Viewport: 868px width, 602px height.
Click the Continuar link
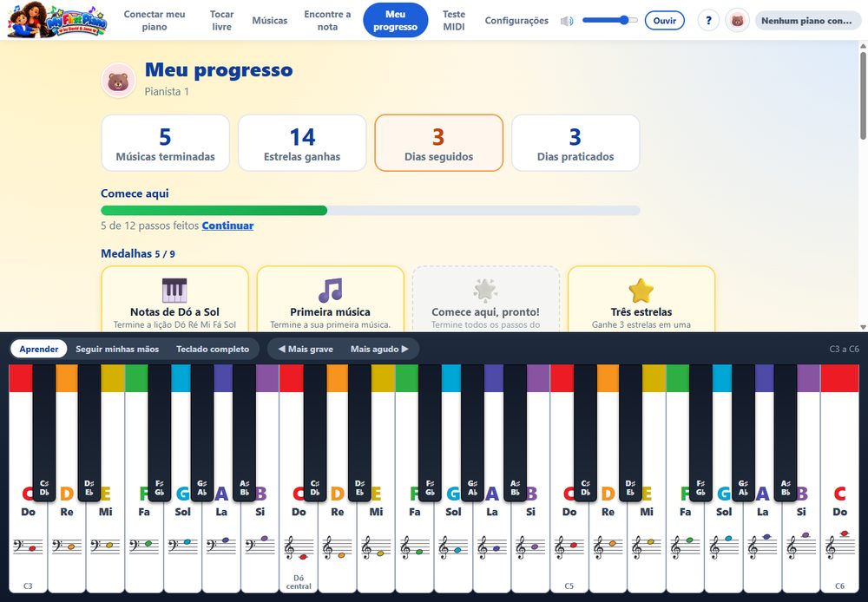(227, 226)
